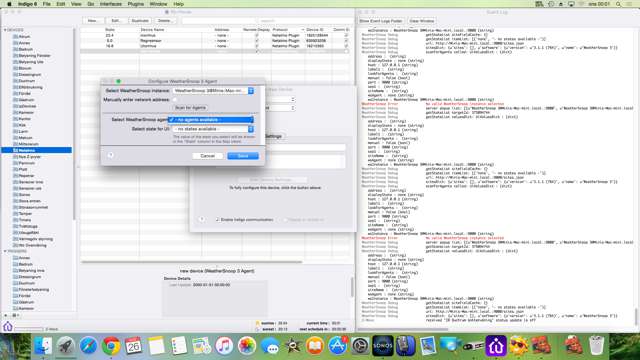Viewport: 640px width, 360px height.
Task: Open purple Indigo house icon in dock
Action: pyautogui.click(x=496, y=346)
